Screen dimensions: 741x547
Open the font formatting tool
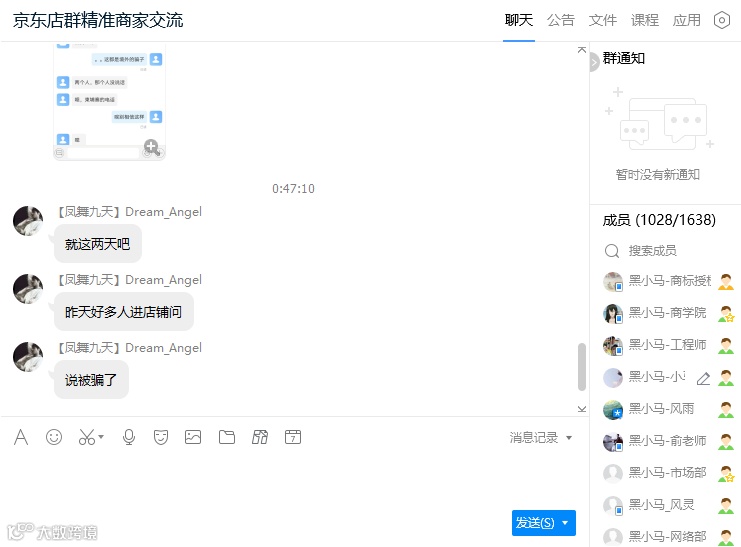(x=21, y=437)
